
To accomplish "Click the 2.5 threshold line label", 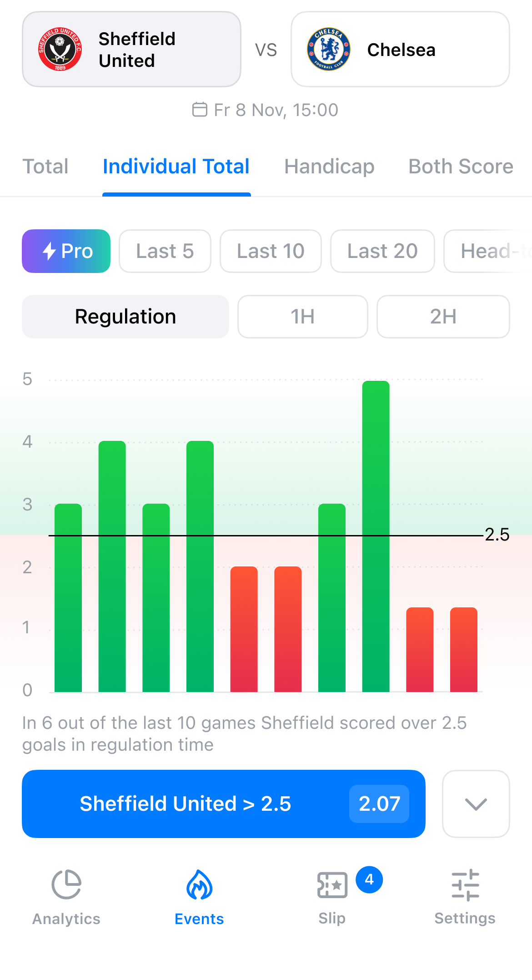I will coord(497,535).
